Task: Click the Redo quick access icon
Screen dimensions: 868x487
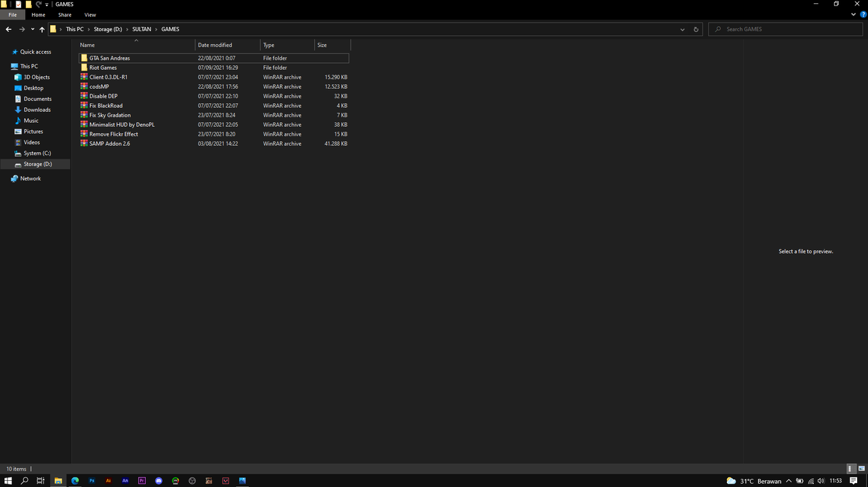Action: pos(39,4)
